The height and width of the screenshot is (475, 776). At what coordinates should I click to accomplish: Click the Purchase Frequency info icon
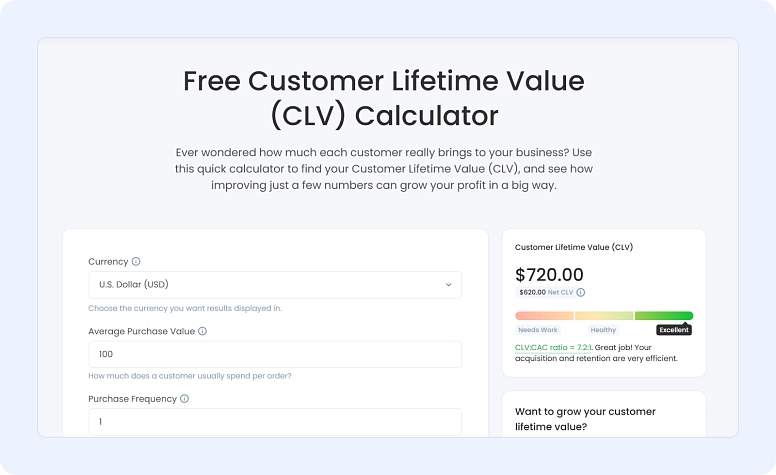(x=184, y=399)
